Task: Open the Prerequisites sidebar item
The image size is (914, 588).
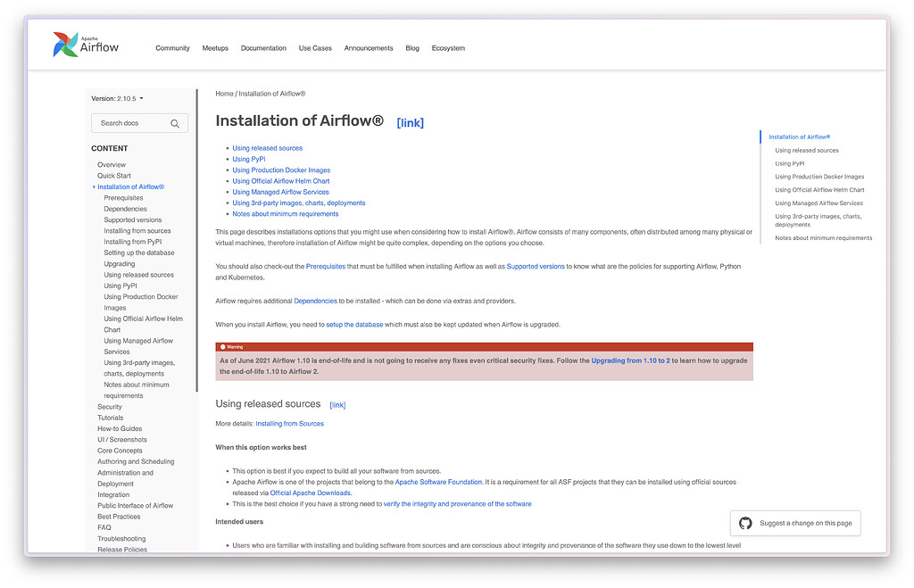Action: click(123, 198)
